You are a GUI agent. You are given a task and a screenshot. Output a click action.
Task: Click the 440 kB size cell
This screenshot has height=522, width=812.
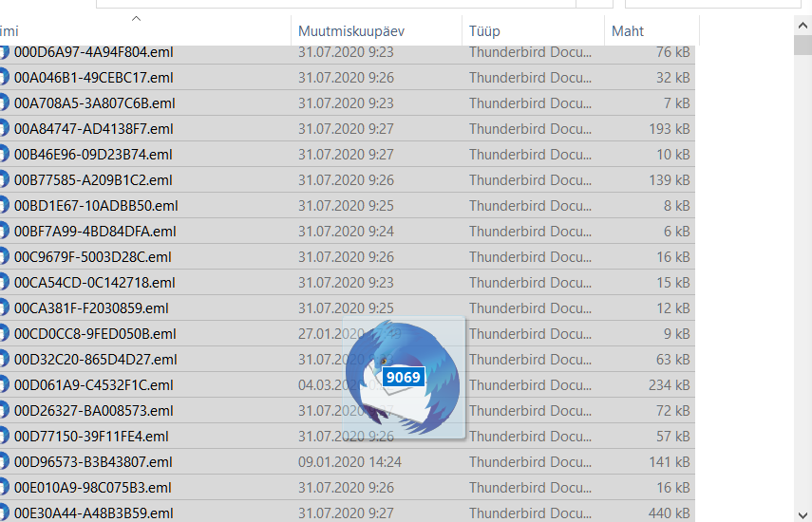click(x=670, y=513)
